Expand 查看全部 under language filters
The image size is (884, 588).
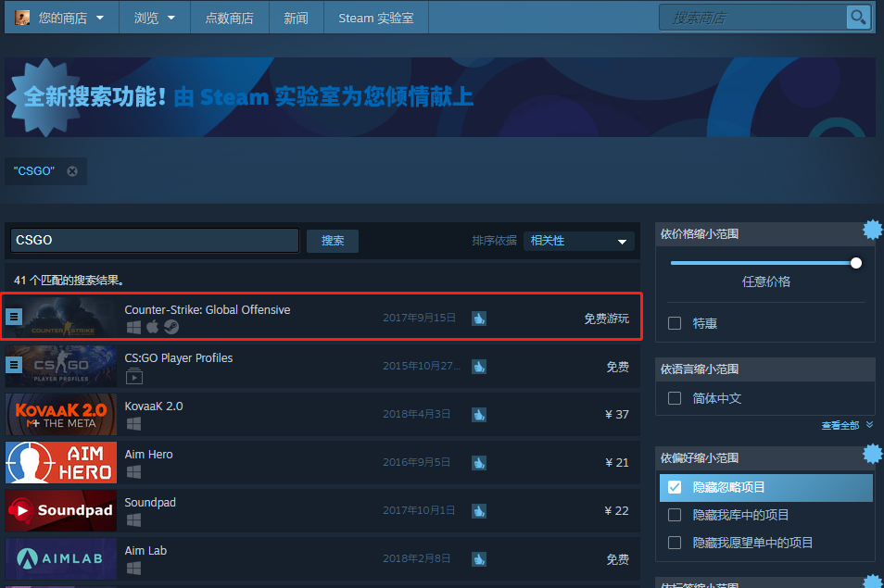(841, 424)
